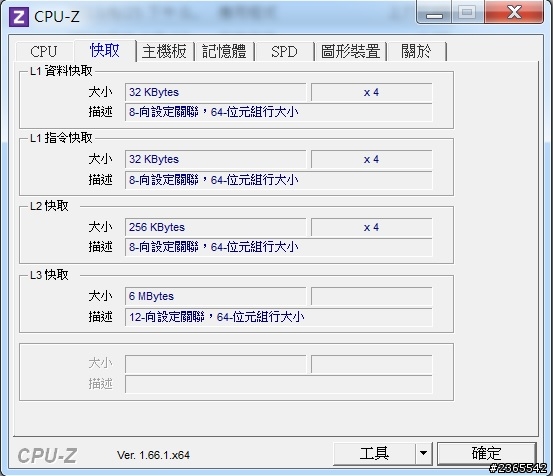The height and width of the screenshot is (476, 553).
Task: Close the CPU-Z window
Action: (x=514, y=12)
